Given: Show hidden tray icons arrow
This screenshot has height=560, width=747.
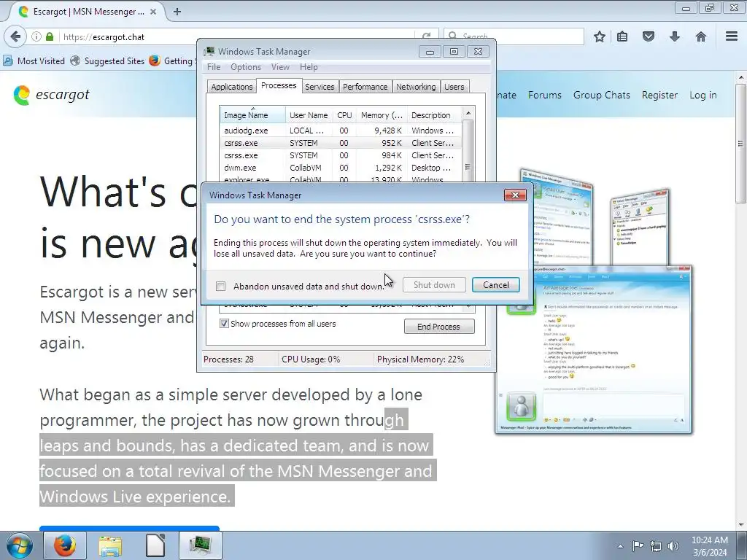Looking at the screenshot, I should click(x=620, y=546).
